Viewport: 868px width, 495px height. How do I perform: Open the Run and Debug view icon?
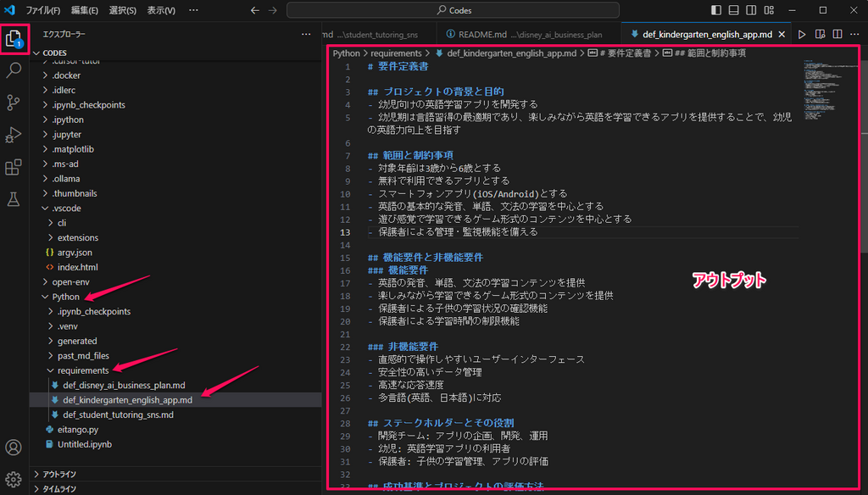14,135
